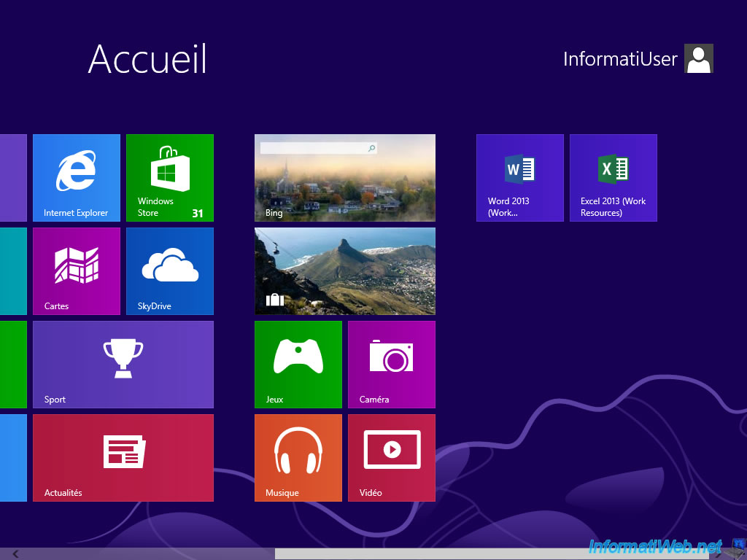
Task: Click the search box on Bing tile
Action: click(318, 148)
